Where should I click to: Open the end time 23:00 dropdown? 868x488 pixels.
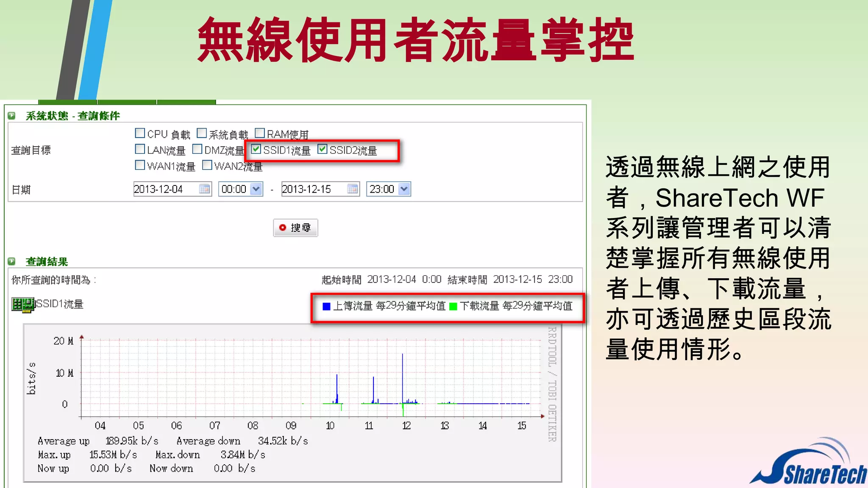(x=389, y=189)
